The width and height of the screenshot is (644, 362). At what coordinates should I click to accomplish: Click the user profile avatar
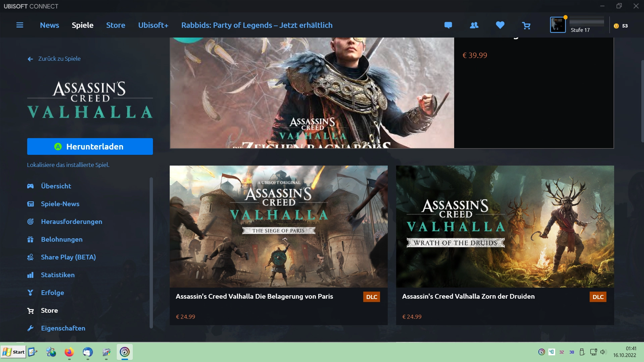pos(558,25)
